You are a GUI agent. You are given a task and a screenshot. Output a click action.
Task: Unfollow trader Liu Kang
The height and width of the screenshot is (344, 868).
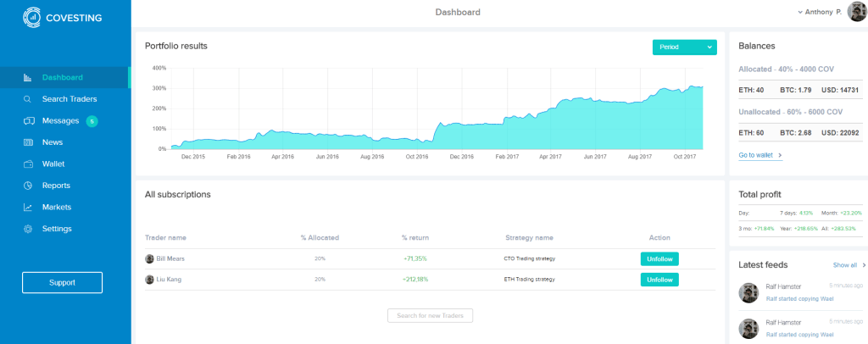(x=659, y=280)
